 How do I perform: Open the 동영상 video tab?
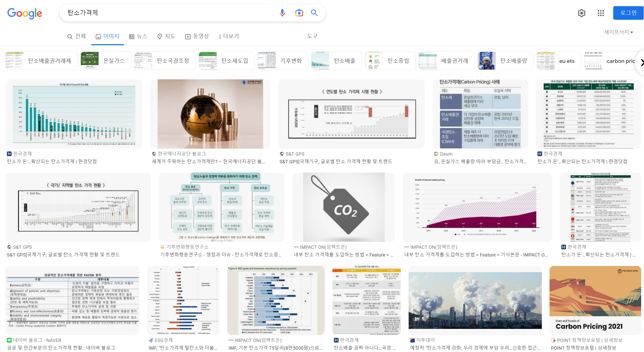point(197,36)
